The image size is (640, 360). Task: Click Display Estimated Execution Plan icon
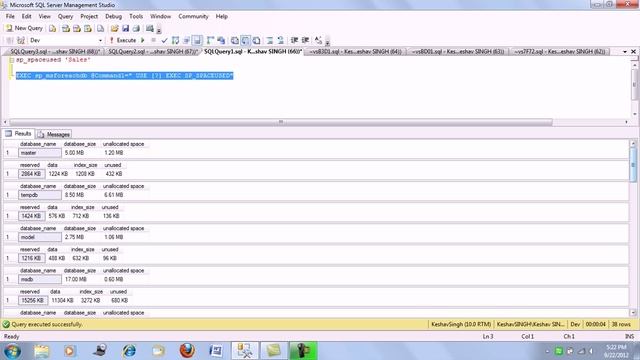click(x=176, y=40)
